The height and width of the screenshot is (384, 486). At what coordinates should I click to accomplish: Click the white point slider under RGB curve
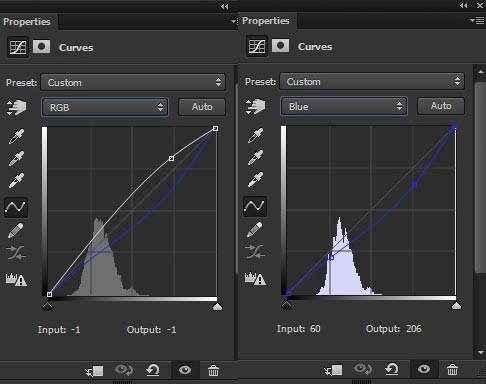coord(217,306)
